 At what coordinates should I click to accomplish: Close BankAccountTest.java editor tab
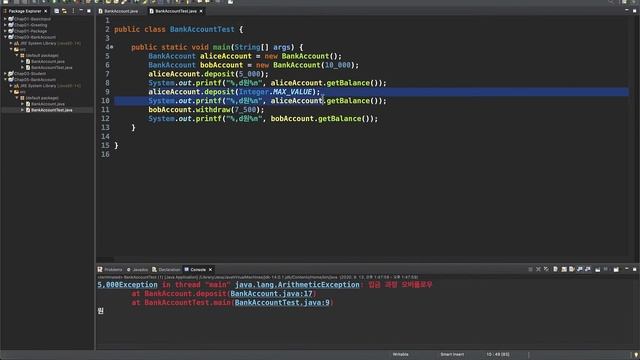[x=201, y=11]
